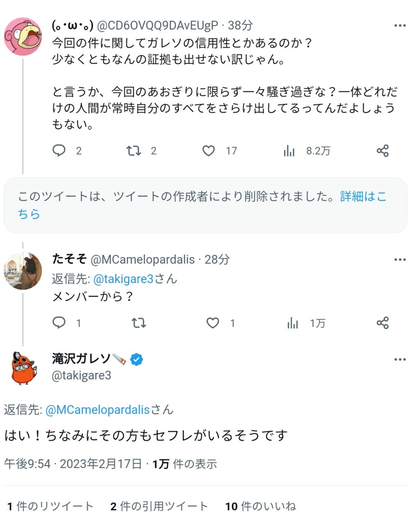Reply to たそそ's tweet
The height and width of the screenshot is (518, 420).
[x=59, y=323]
